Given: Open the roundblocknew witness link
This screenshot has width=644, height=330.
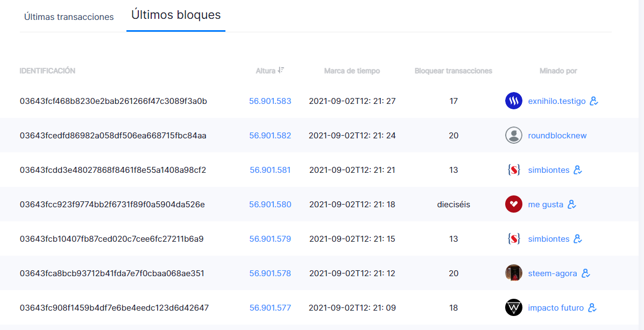Looking at the screenshot, I should pyautogui.click(x=557, y=136).
